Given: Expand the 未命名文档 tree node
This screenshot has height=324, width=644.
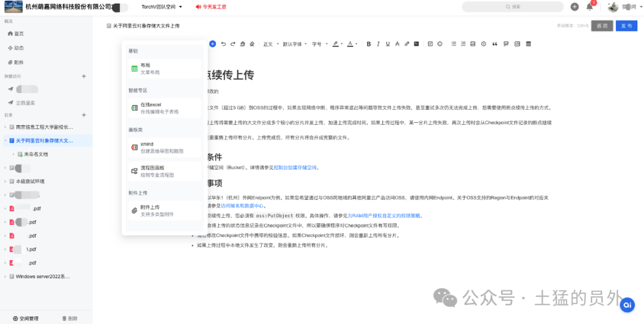Looking at the screenshot, I should pyautogui.click(x=14, y=154).
